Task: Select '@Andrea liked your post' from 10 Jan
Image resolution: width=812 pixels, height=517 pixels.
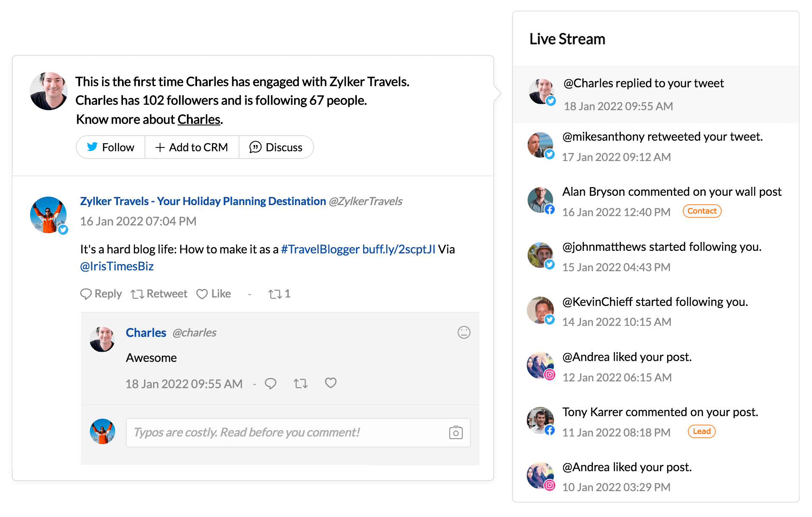Action: tap(656, 477)
